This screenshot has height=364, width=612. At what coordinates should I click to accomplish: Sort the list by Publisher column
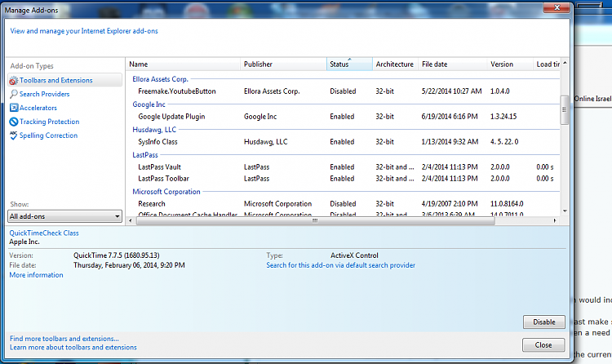point(283,64)
